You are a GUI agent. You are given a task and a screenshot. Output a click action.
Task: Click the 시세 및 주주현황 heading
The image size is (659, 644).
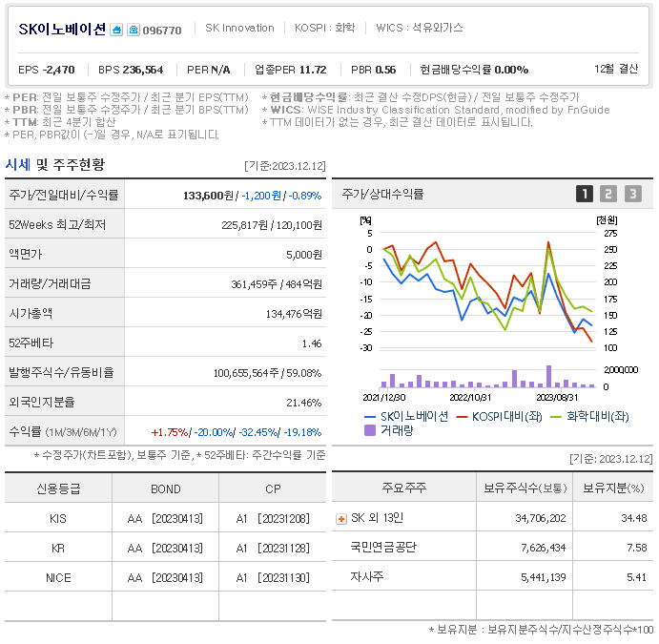(54, 164)
